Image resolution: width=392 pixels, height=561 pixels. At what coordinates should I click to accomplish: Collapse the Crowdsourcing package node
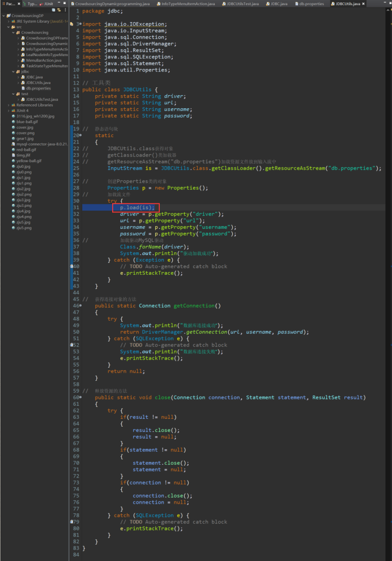(x=13, y=32)
